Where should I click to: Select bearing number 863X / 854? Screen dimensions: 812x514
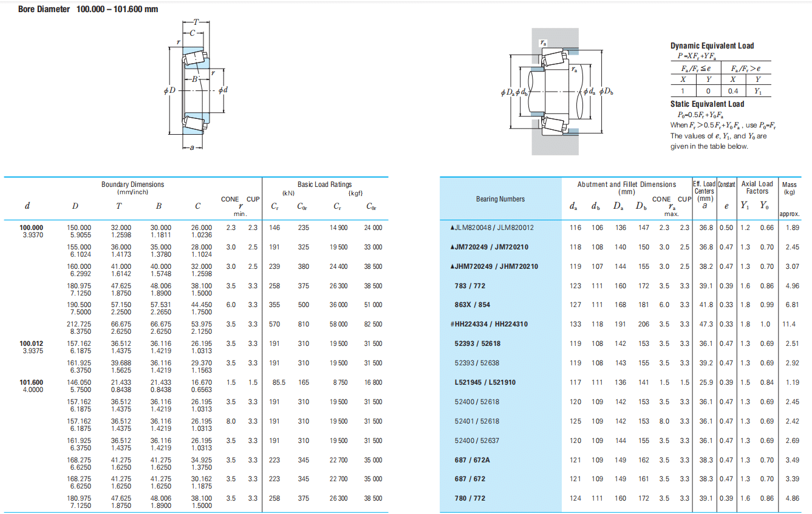(472, 305)
